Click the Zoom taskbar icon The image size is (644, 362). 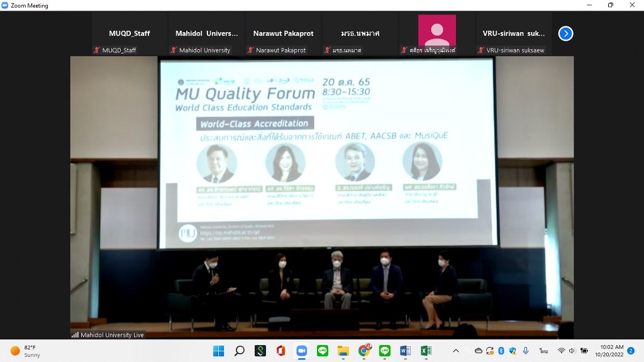pos(302,351)
